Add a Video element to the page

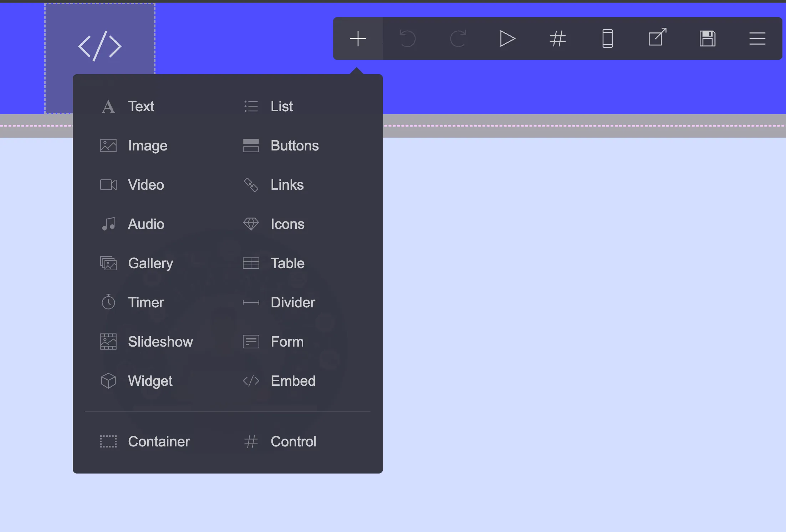tap(145, 185)
